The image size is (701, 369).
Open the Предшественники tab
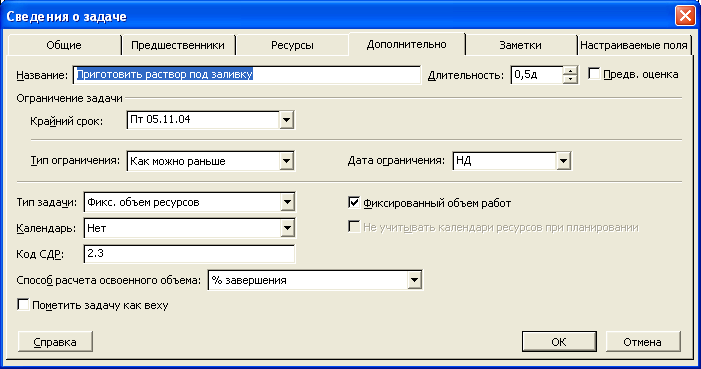[178, 45]
